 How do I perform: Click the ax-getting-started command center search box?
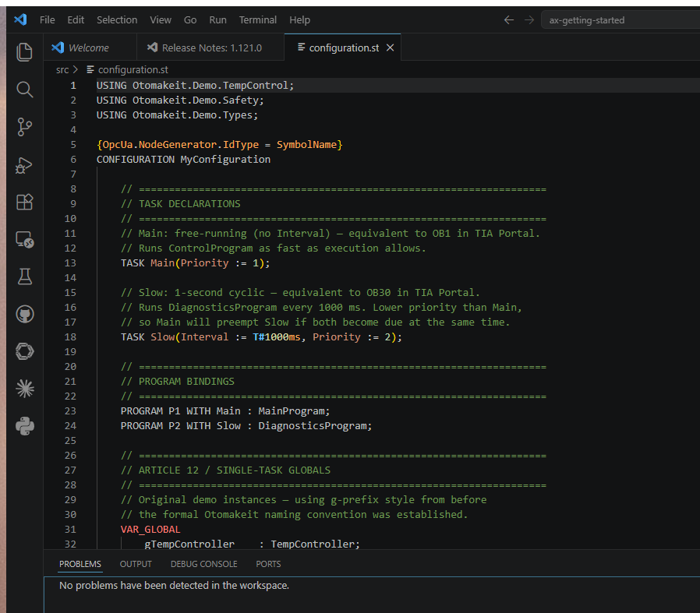pos(620,20)
